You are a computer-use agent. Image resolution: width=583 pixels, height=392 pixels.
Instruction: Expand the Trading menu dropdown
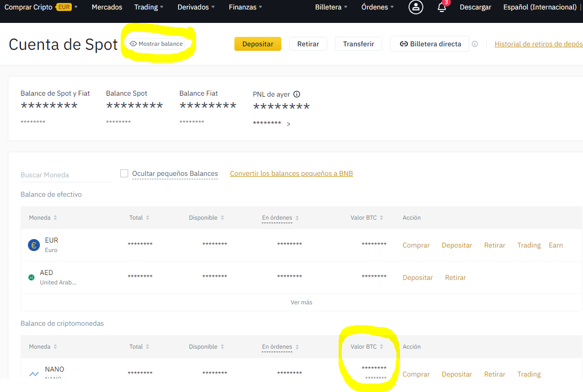[149, 7]
